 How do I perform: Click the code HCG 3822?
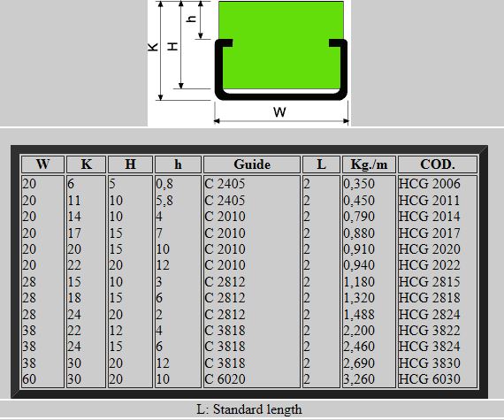(430, 331)
